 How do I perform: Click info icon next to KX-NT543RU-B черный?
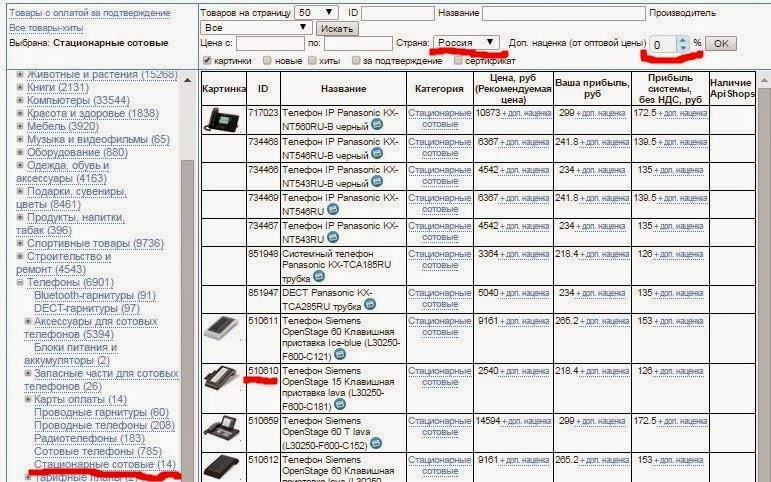[377, 181]
